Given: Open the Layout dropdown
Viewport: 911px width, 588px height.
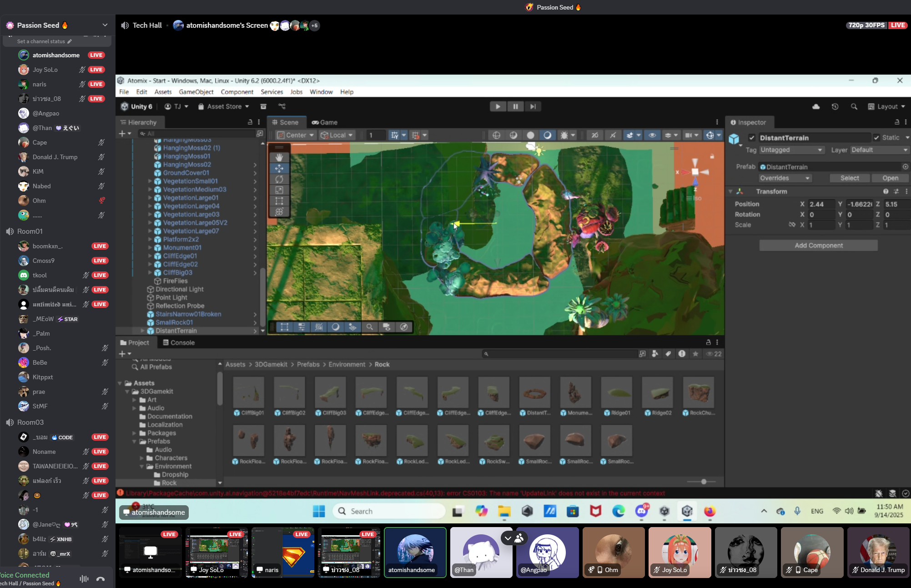Looking at the screenshot, I should (886, 106).
